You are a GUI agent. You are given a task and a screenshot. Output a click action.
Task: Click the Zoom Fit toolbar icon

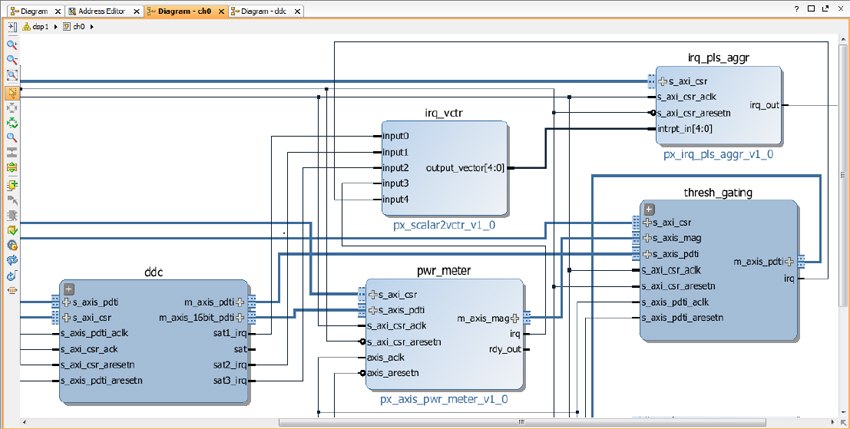tap(12, 75)
